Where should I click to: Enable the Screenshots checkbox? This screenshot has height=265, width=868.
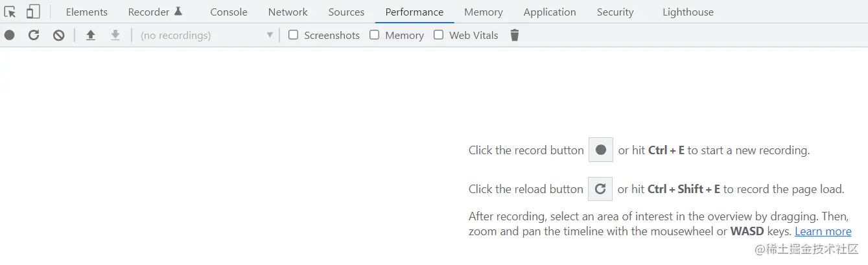tap(293, 35)
